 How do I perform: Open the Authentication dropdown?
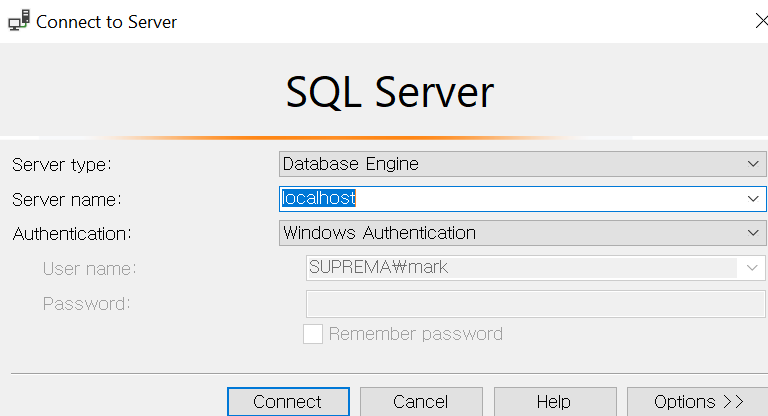pyautogui.click(x=522, y=233)
